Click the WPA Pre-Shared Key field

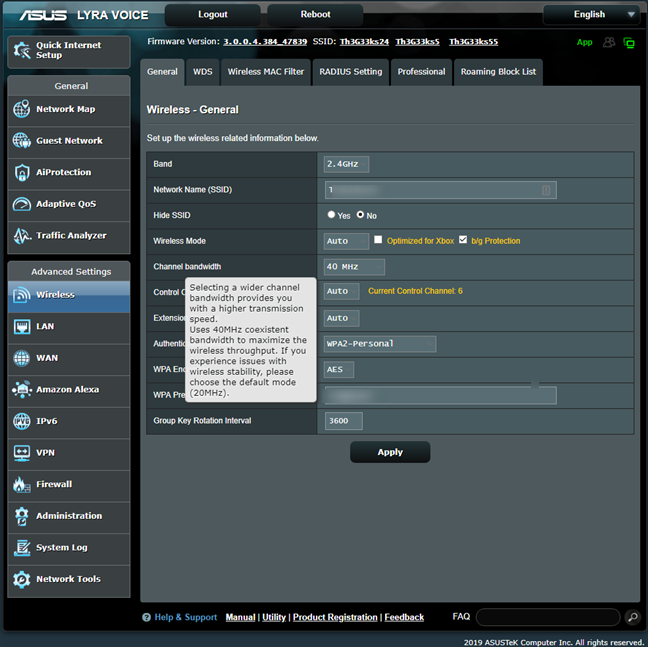tap(441, 395)
